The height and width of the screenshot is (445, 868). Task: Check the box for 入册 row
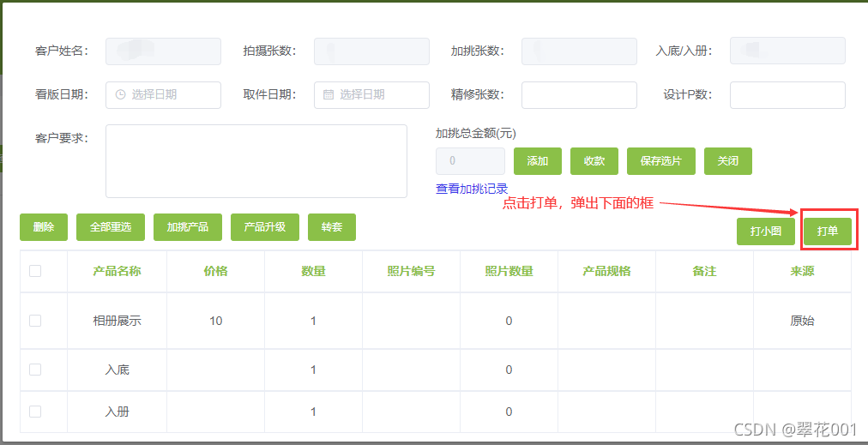point(35,412)
